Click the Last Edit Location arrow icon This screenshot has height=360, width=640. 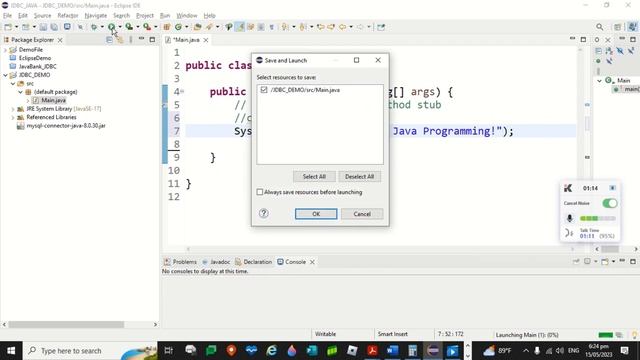(320, 27)
